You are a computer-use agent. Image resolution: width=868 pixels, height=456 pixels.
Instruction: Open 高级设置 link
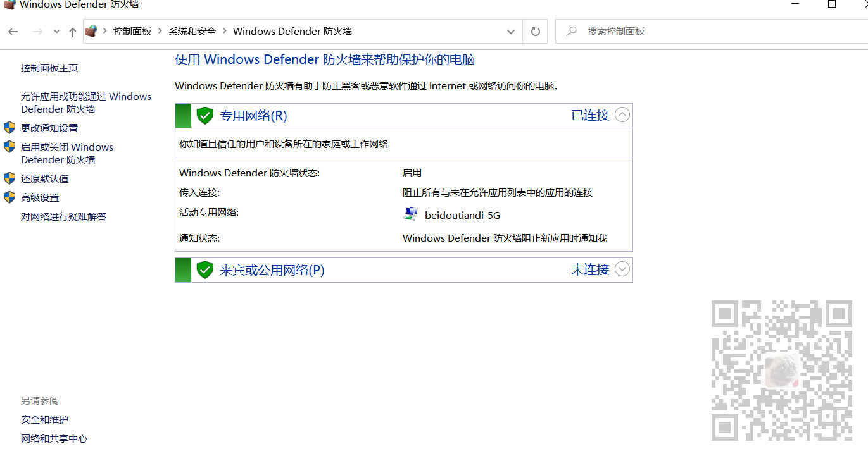[40, 197]
